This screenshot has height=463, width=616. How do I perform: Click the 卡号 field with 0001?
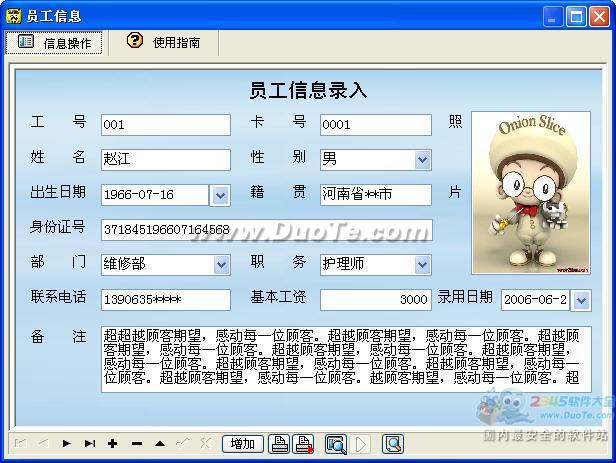tap(376, 125)
